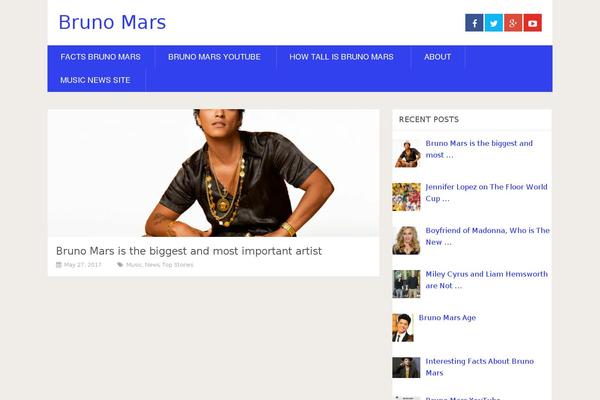This screenshot has width=600, height=400.
Task: Open the Music News Site menu item
Action: tap(95, 80)
